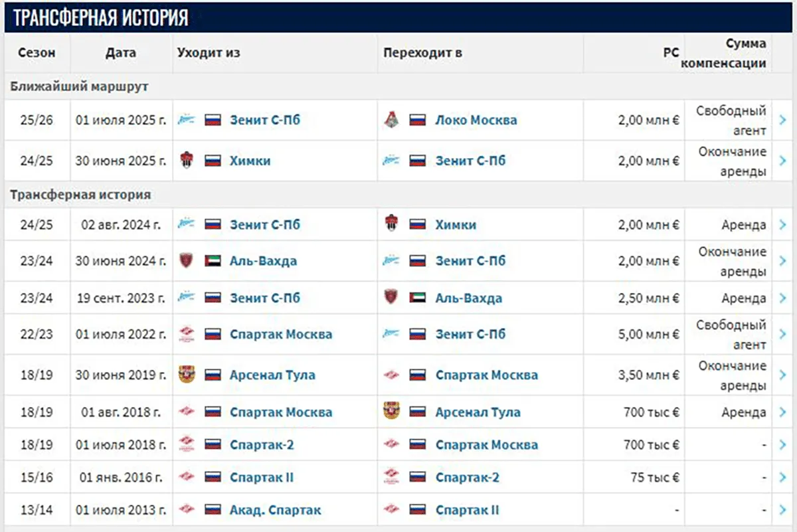Expand the 13/14 Spartak II transfer row
The image size is (797, 532).
(x=782, y=509)
